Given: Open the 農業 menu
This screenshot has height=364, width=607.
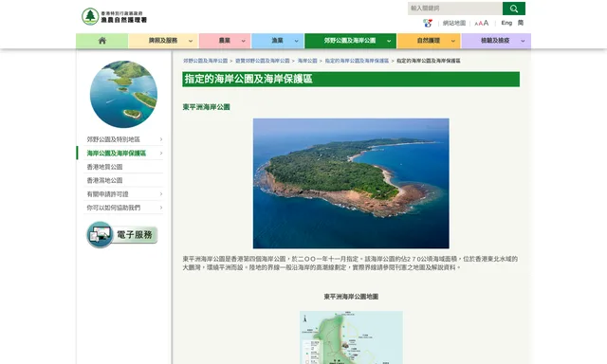Looking at the screenshot, I should click(x=225, y=41).
